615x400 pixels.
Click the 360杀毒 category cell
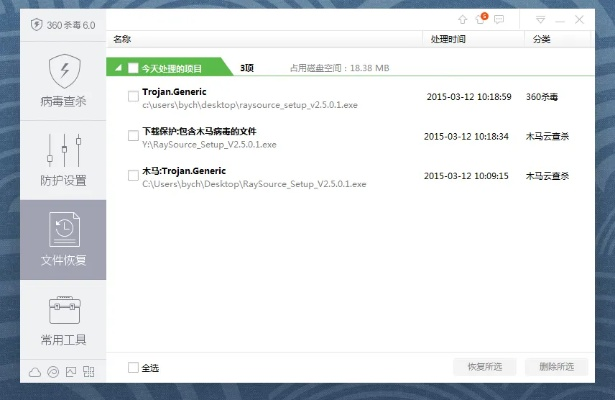542,97
